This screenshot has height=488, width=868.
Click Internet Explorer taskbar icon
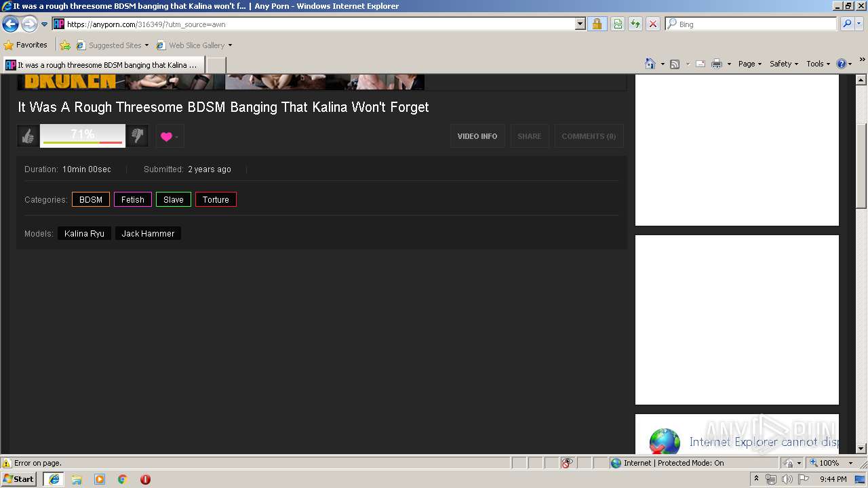[54, 479]
